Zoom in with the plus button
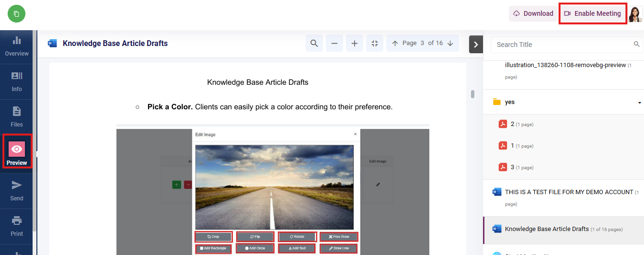 (355, 43)
